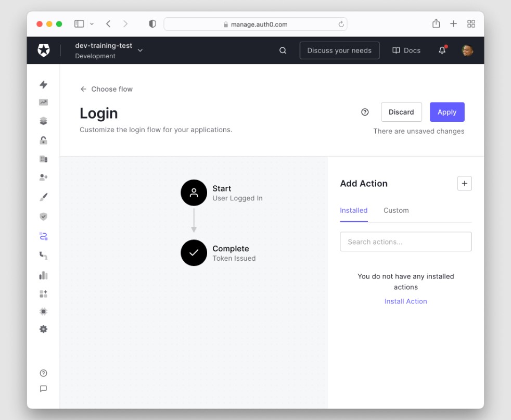Open the Applications stack icon
The height and width of the screenshot is (420, 511).
click(44, 120)
